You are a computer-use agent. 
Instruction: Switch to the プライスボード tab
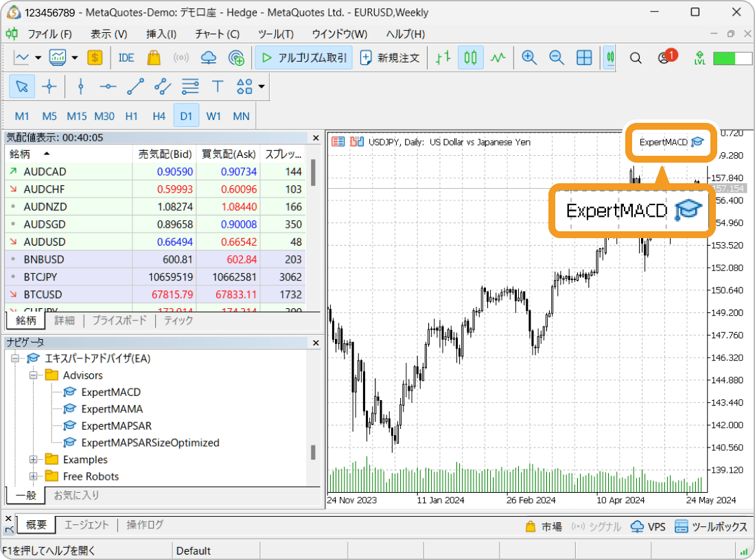[x=119, y=320]
